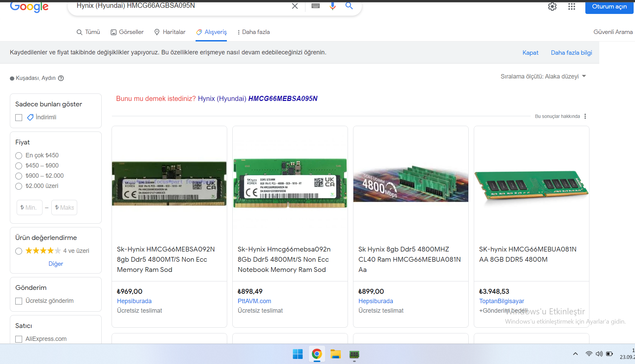Image resolution: width=635 pixels, height=364 pixels.
Task: Click the ₺3.948,53 price text
Action: point(494,292)
